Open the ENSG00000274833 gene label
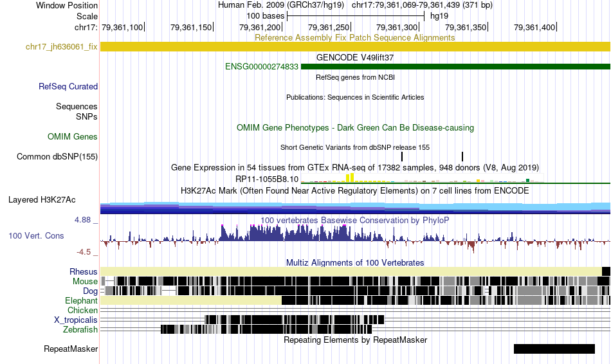 (262, 67)
